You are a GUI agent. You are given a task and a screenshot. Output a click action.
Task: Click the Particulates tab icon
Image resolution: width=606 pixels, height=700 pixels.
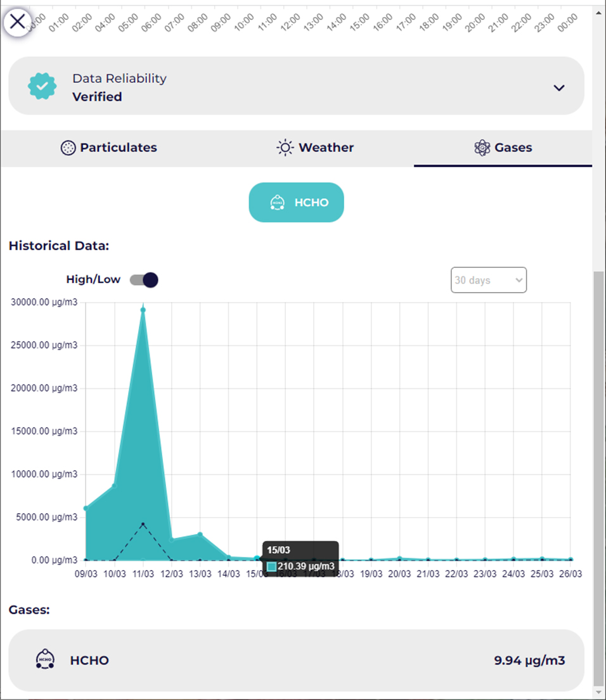point(68,148)
